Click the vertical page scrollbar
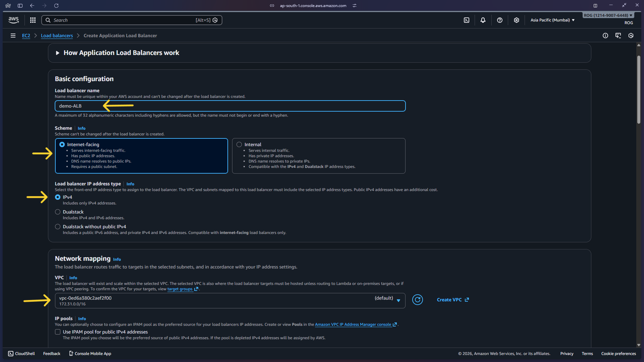 tap(639, 90)
